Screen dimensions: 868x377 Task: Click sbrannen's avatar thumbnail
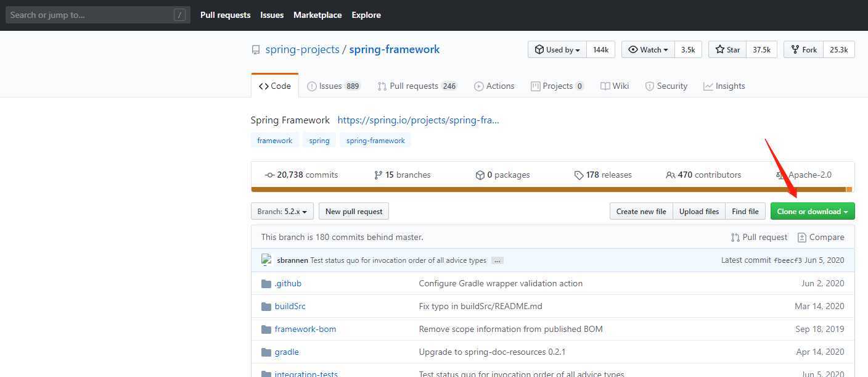pyautogui.click(x=267, y=260)
